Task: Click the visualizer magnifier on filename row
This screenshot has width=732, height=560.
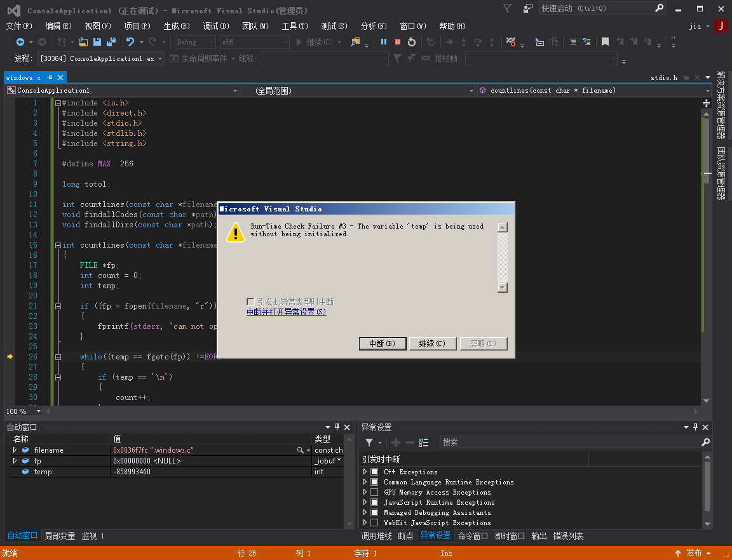Action: click(300, 450)
